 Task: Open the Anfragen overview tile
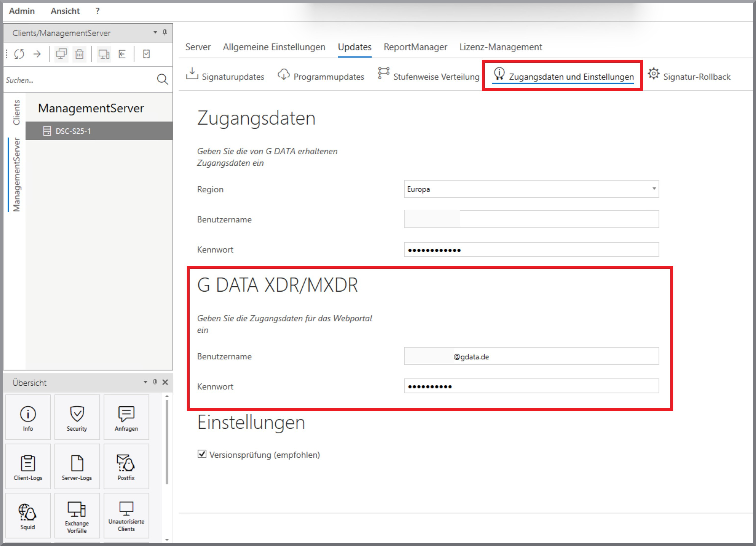coord(126,417)
